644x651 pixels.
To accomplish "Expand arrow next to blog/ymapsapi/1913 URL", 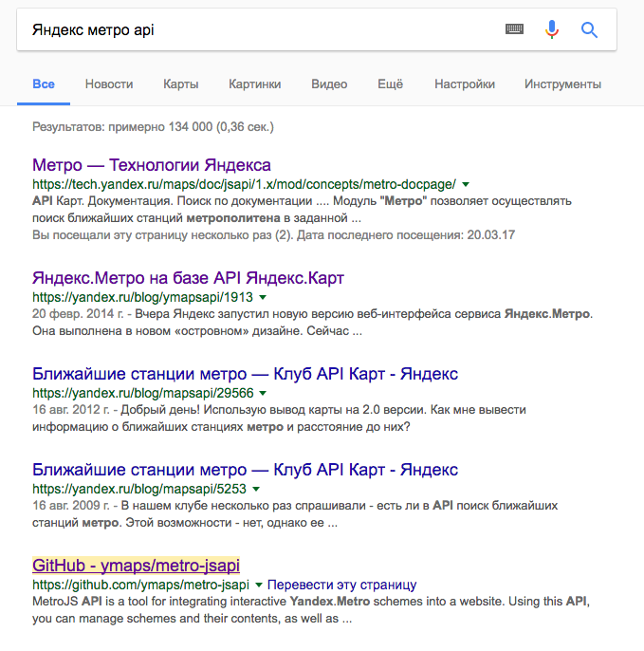I will [x=263, y=297].
